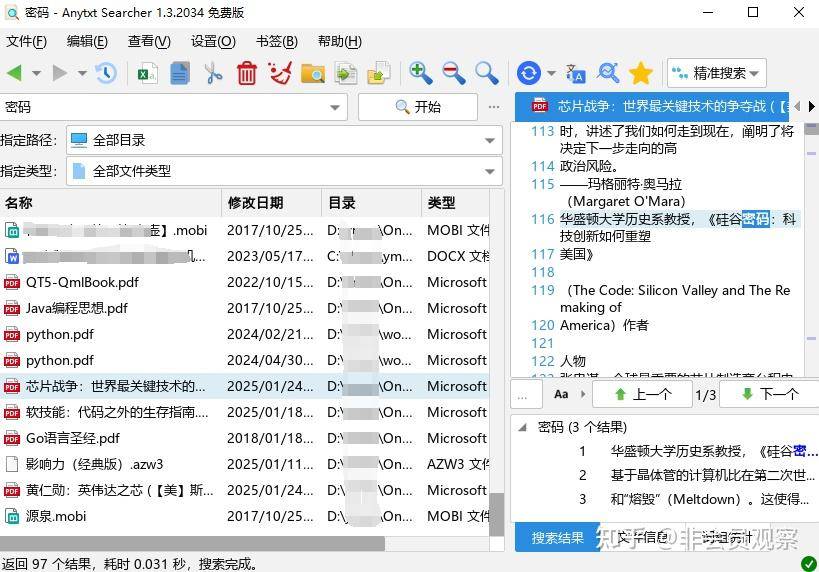Click the scissors cut icon
This screenshot has width=819, height=572.
213,74
